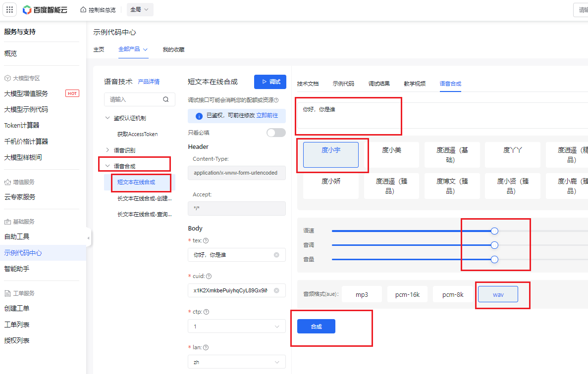
Task: Select 获取AccessToken in the tree
Action: 137,134
